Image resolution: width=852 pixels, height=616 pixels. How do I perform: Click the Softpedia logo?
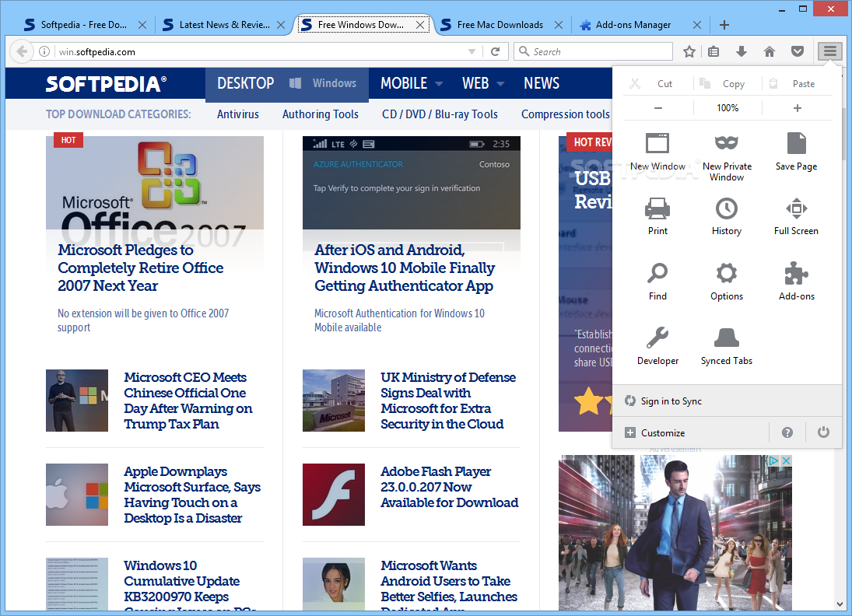point(106,84)
